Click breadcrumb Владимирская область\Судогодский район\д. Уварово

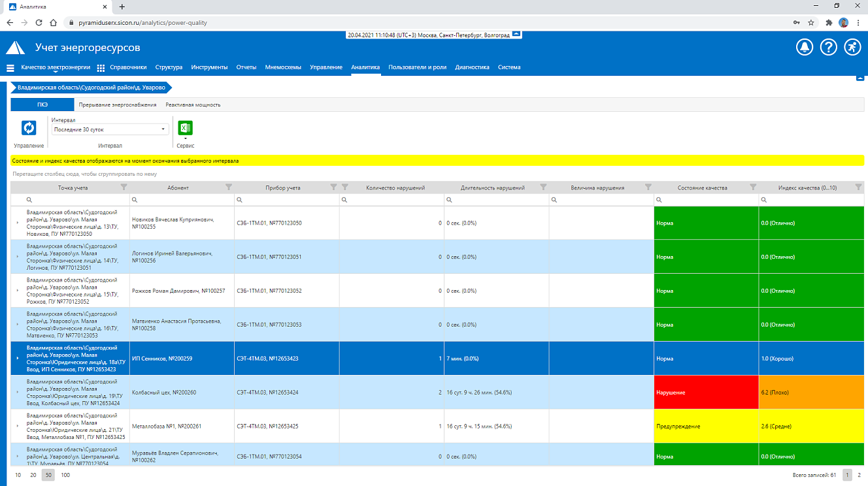92,87
